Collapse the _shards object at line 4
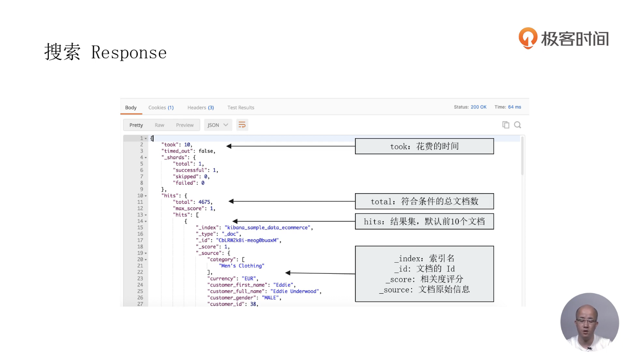Image resolution: width=638 pixels, height=364 pixels. tap(146, 158)
